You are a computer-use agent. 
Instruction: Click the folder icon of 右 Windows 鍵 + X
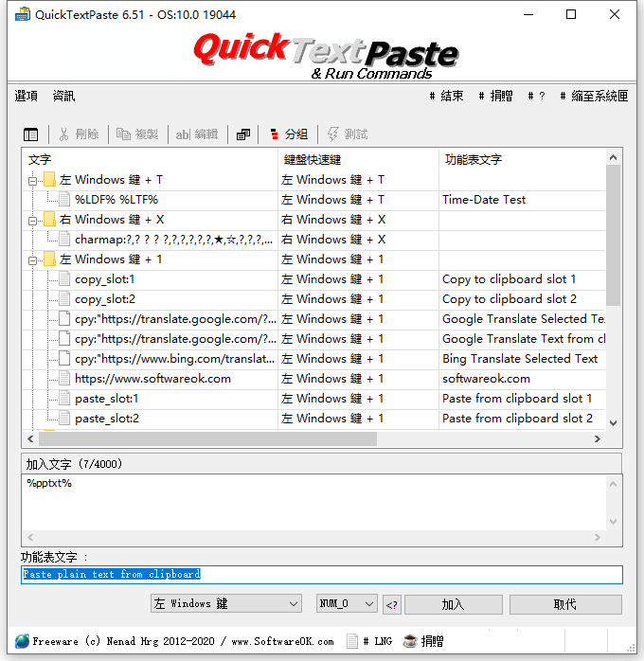pos(50,219)
